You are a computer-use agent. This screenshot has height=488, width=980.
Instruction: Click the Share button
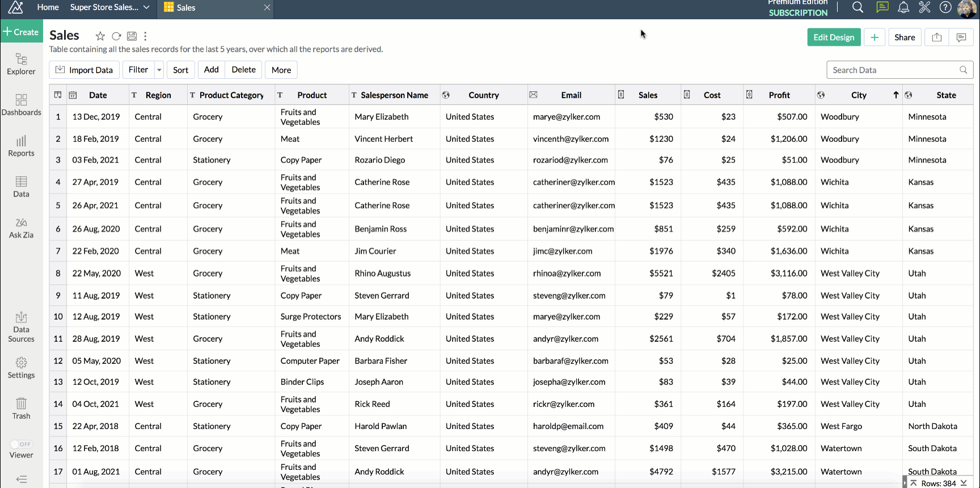pos(905,37)
